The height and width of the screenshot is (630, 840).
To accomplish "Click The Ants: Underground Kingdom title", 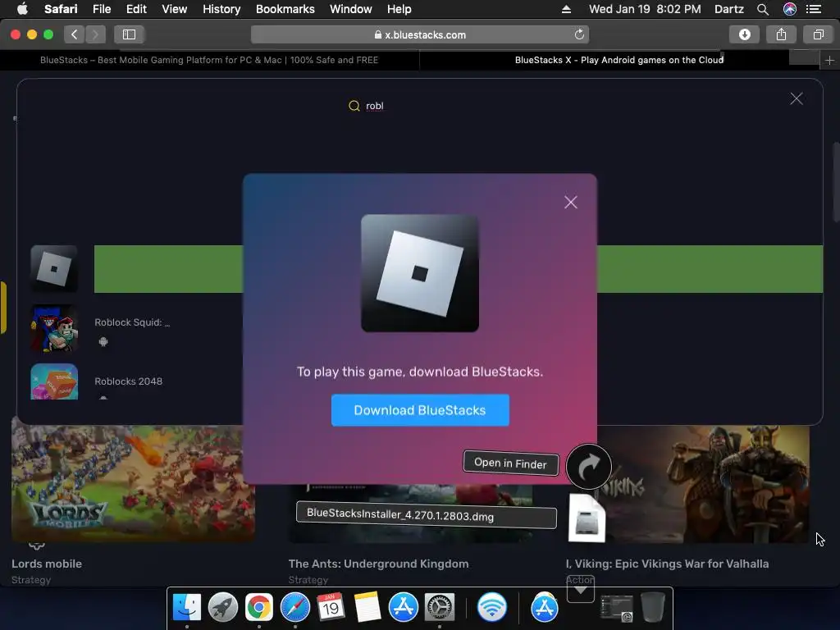I will point(378,564).
